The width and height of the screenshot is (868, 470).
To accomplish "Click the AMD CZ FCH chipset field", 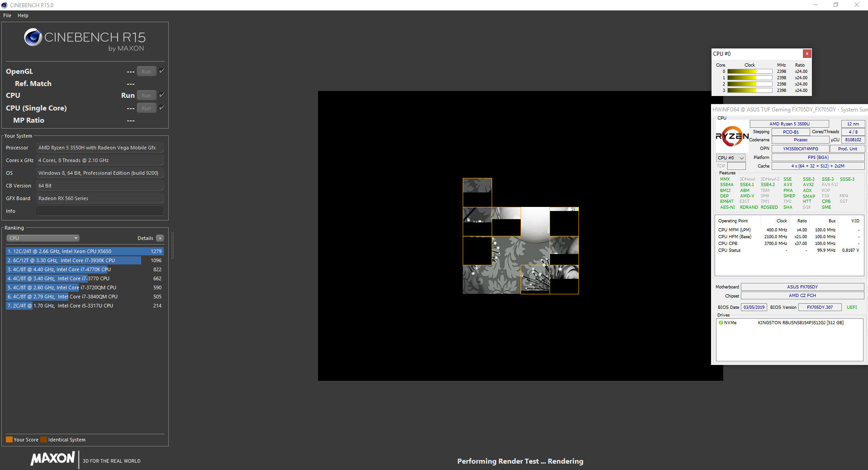I will click(x=802, y=296).
